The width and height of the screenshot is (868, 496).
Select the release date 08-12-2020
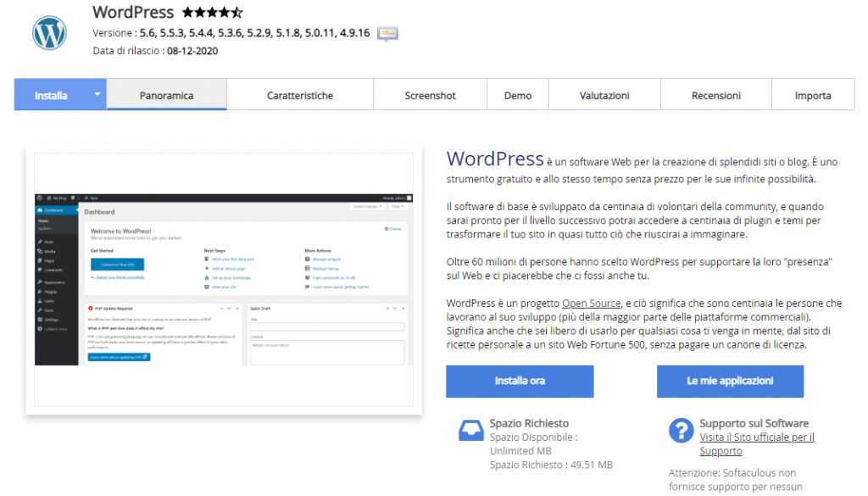pyautogui.click(x=192, y=51)
